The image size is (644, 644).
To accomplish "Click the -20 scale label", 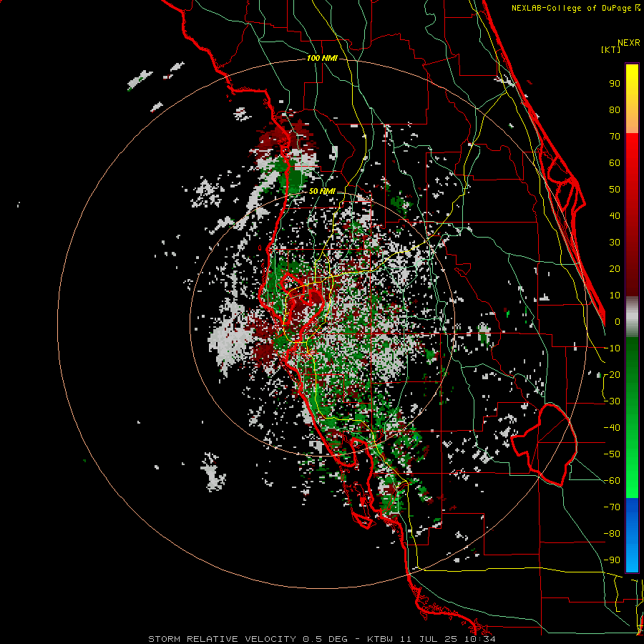I will (x=612, y=374).
